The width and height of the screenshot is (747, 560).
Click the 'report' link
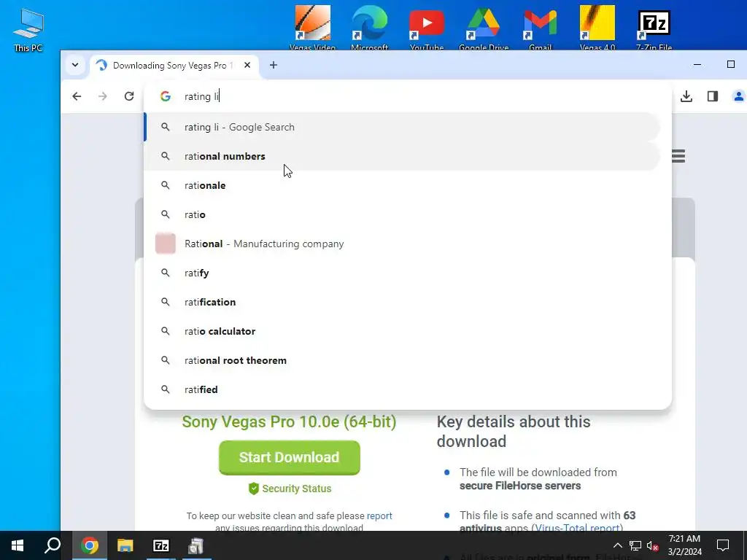click(x=379, y=516)
